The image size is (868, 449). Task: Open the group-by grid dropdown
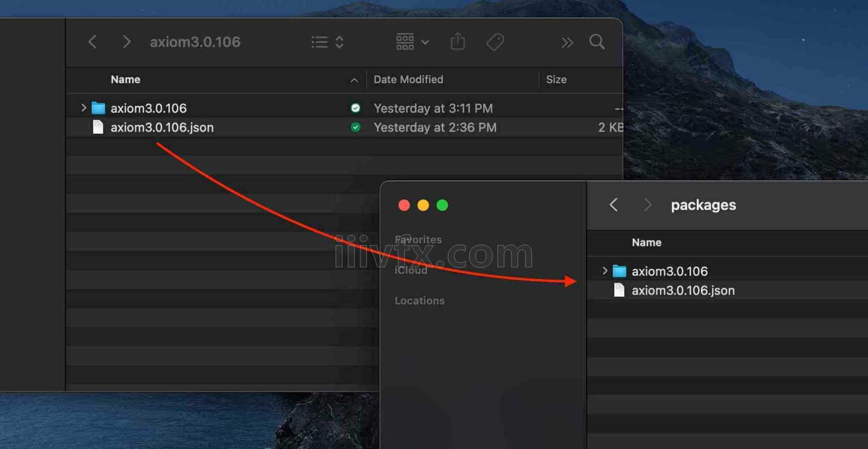point(412,42)
